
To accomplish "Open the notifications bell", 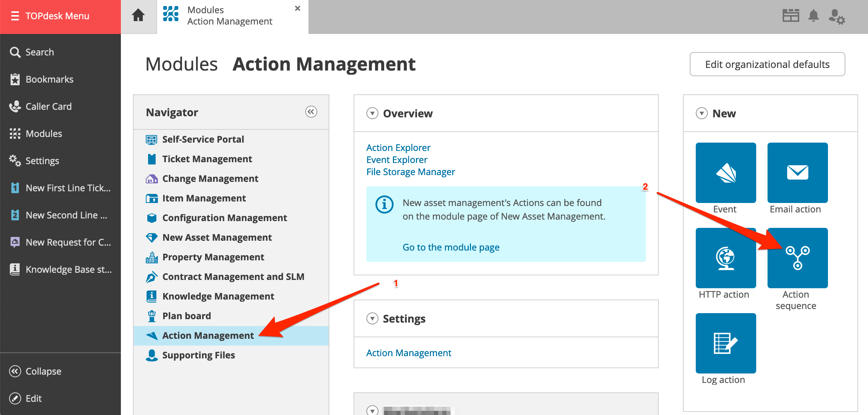I will (x=813, y=16).
